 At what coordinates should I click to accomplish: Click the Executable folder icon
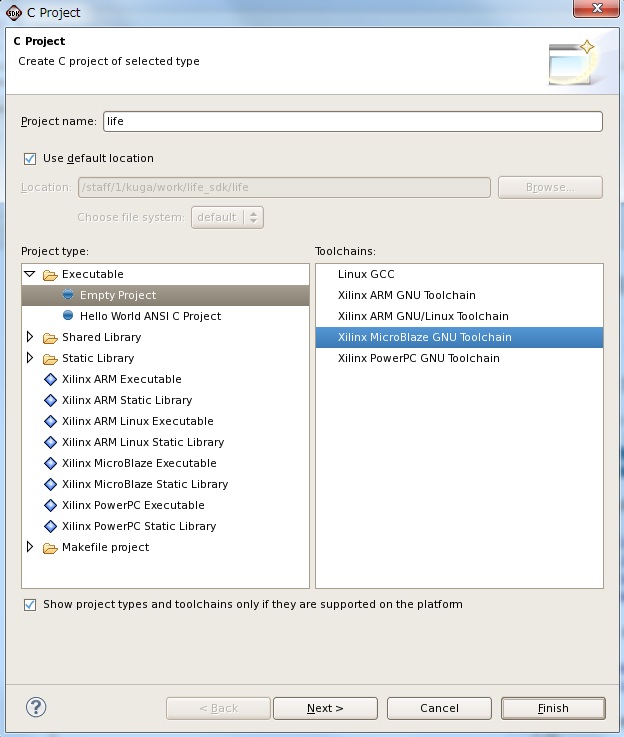point(50,274)
